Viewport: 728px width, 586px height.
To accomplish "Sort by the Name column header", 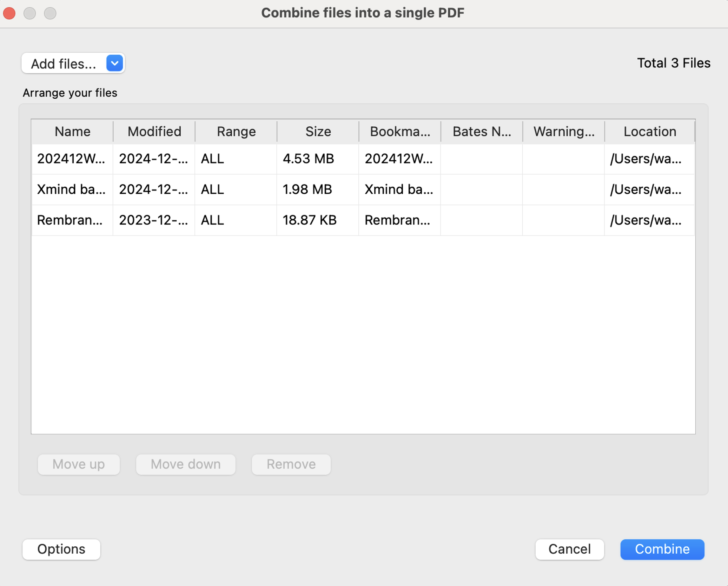I will pos(72,132).
